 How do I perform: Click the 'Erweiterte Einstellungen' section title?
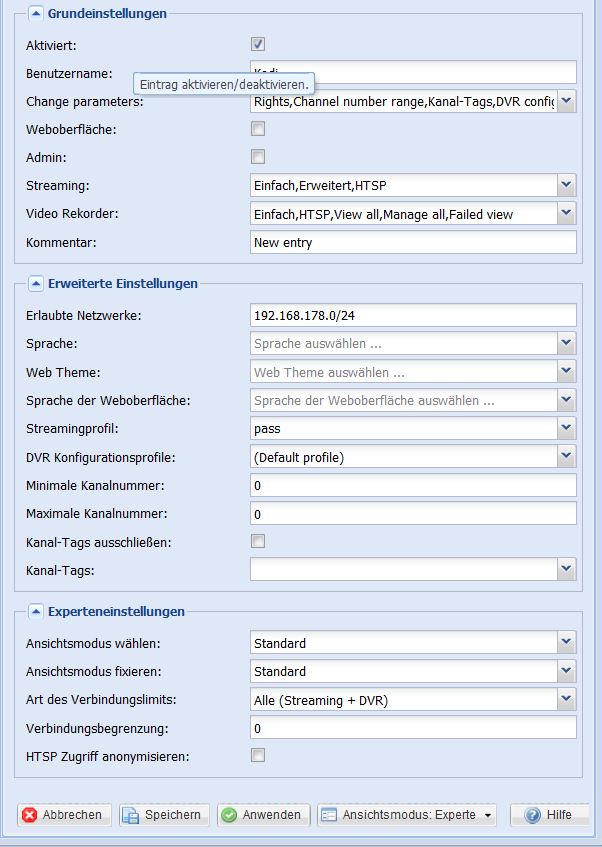click(x=123, y=284)
